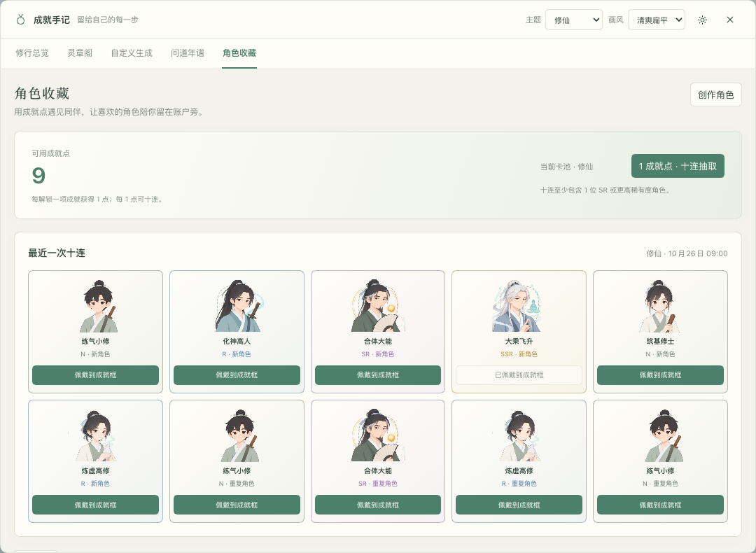The width and height of the screenshot is (756, 553).
Task: Equip 合体大能 (SR · 重复角色) to the frame
Action: click(378, 505)
